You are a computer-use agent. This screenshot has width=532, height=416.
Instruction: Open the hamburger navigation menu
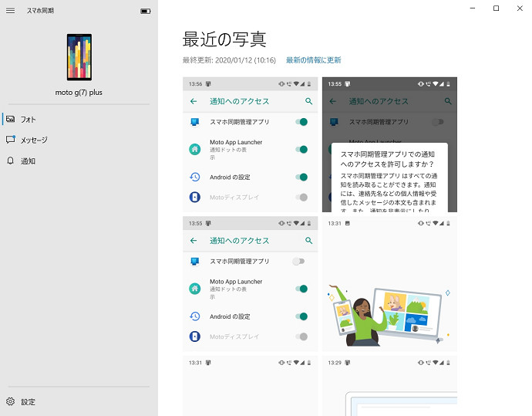(11, 11)
